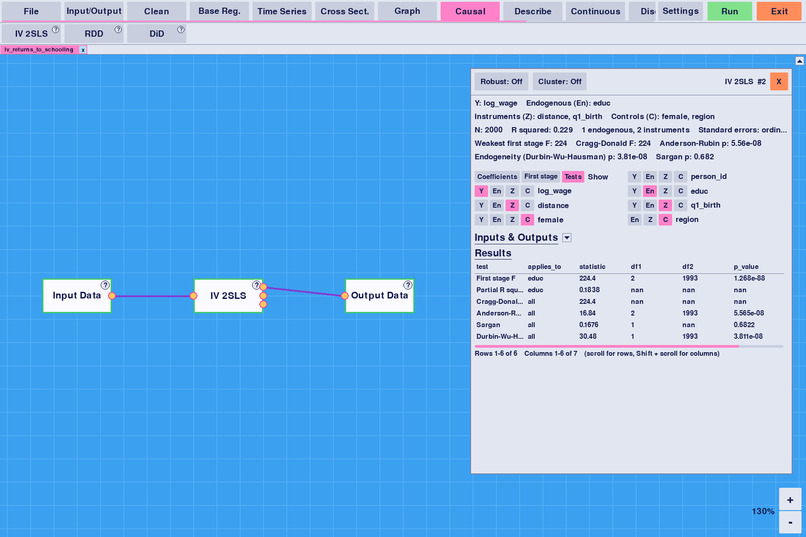Click Output Data node input port
The image size is (806, 537).
coord(344,295)
